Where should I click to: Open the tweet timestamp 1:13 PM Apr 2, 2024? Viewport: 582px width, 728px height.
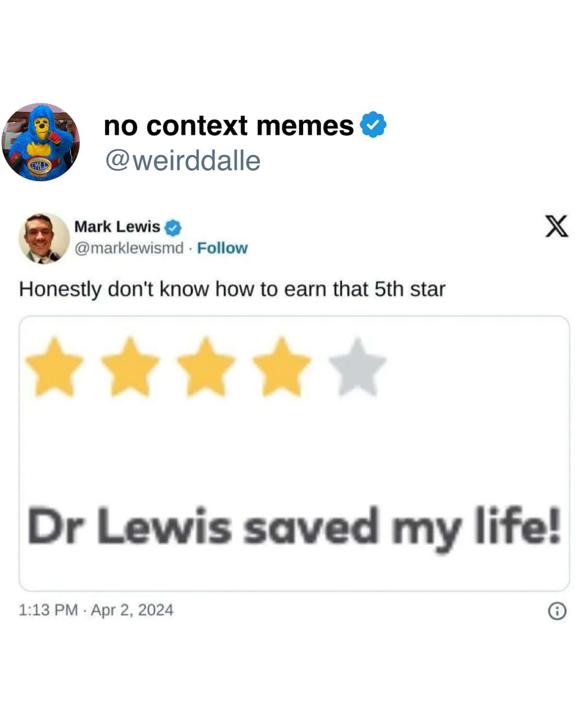tap(96, 610)
